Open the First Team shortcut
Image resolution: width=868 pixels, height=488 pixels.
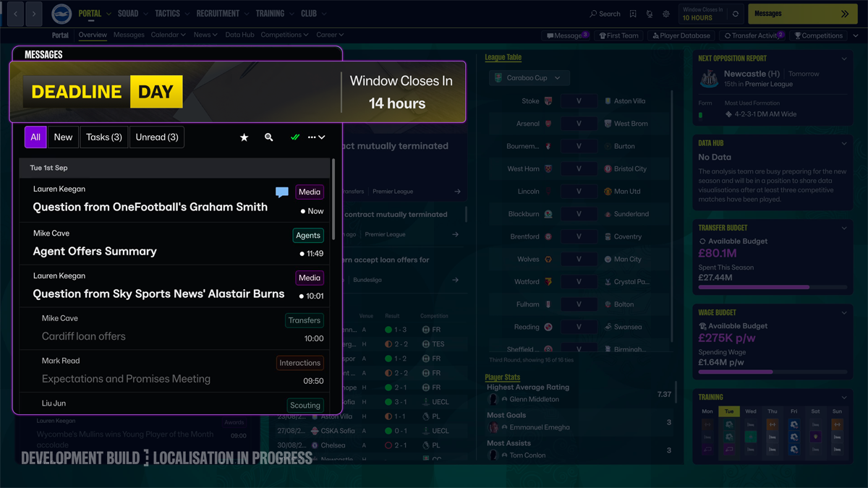618,35
